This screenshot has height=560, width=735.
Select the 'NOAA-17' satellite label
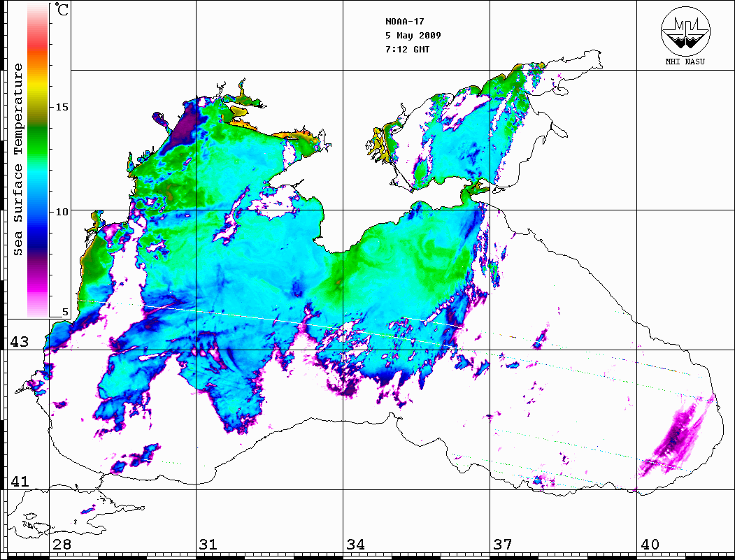point(404,22)
